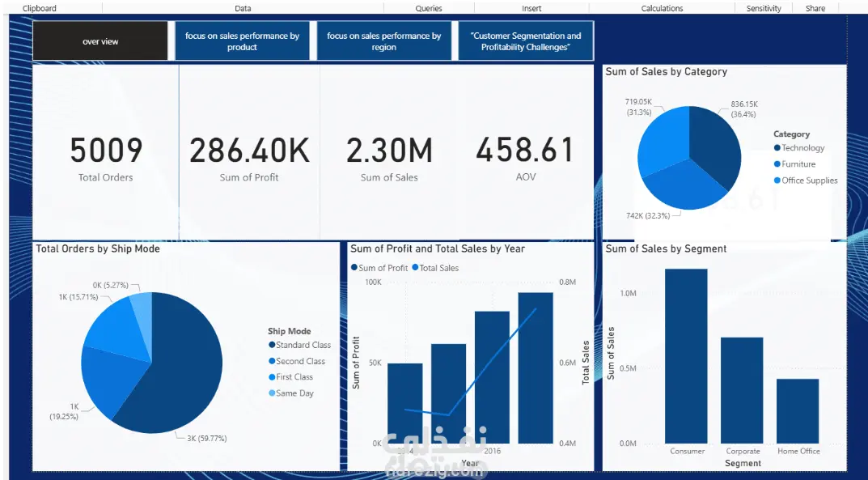Viewport: 868px width, 480px height.
Task: Click the Share ribbon group label
Action: 815,8
